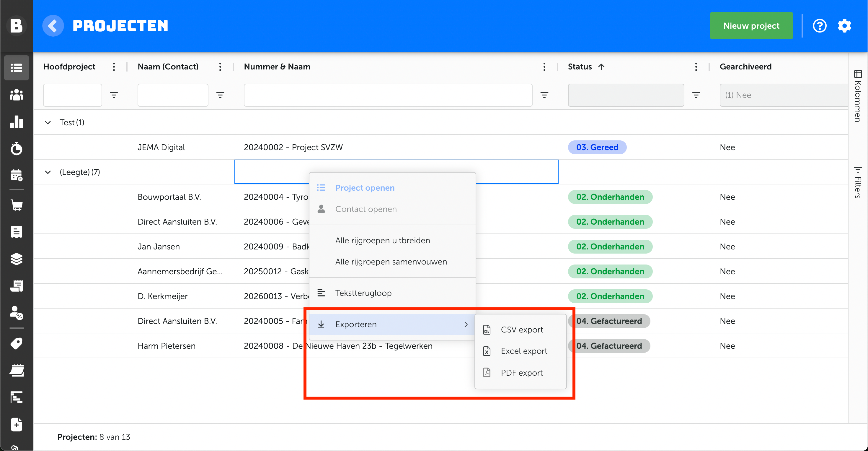This screenshot has width=868, height=451.
Task: Click the B logo in the sidebar
Action: [16, 26]
